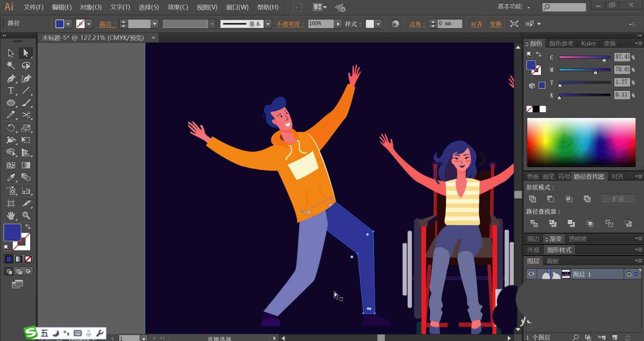Viewport: 644px width, 341px height.
Task: Click the CMYK color spectrum bar
Action: pos(581,142)
